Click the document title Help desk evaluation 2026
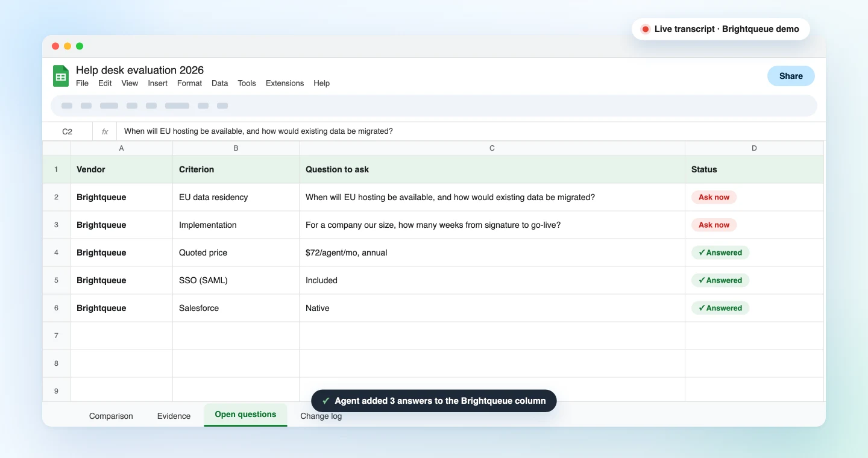Image resolution: width=868 pixels, height=458 pixels. (140, 70)
